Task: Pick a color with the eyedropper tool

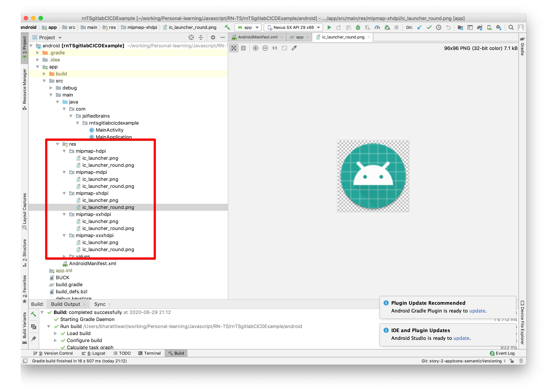Action: 294,48
